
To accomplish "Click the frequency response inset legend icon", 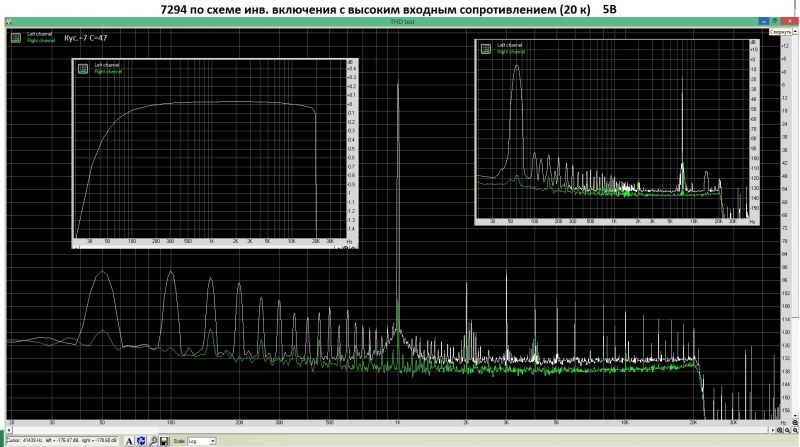I will coord(84,69).
